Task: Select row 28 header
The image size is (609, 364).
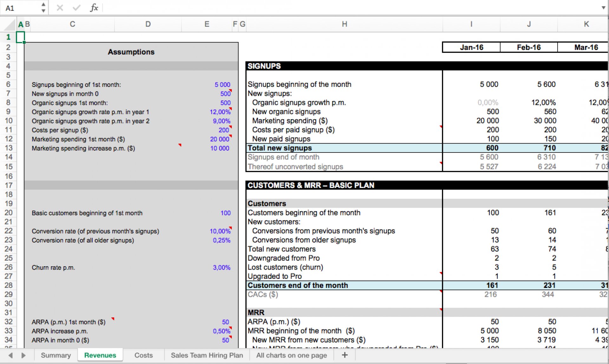Action: click(x=8, y=285)
